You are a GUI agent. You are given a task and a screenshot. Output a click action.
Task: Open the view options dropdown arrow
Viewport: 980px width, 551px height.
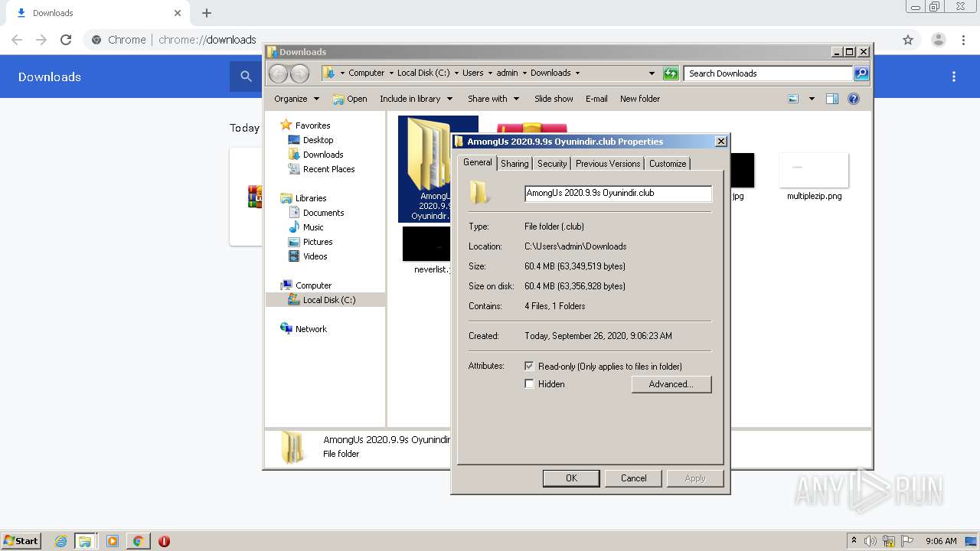click(812, 99)
